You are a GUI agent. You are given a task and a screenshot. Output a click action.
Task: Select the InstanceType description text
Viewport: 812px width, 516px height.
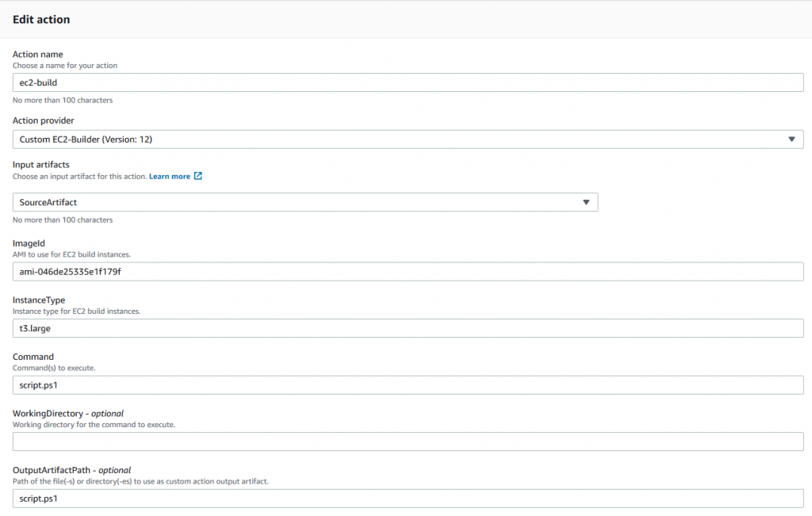click(x=78, y=311)
